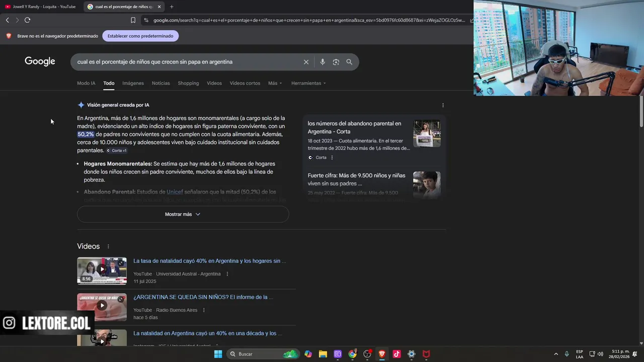Open the Shopping tab
The image size is (644, 362).
tap(188, 83)
